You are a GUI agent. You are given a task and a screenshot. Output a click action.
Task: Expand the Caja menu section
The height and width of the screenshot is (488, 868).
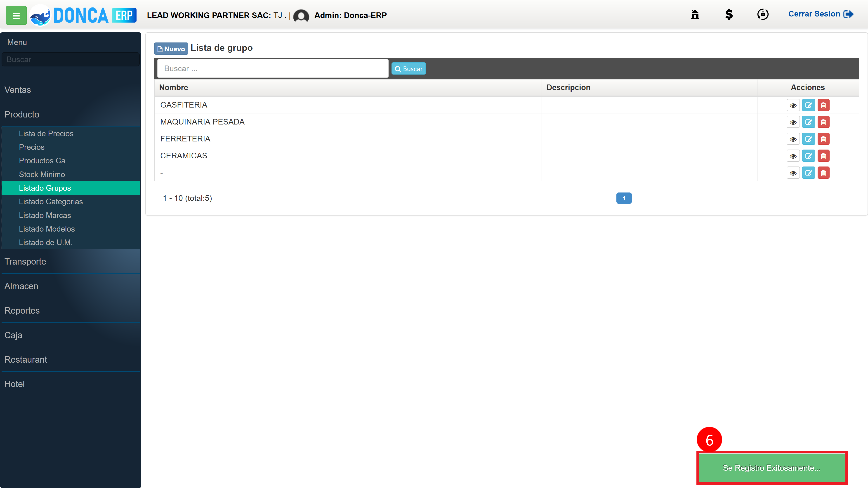click(x=71, y=335)
